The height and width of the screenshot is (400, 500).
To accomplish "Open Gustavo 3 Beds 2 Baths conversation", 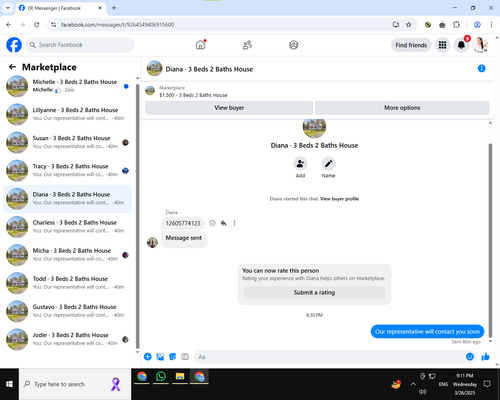I will point(67,311).
